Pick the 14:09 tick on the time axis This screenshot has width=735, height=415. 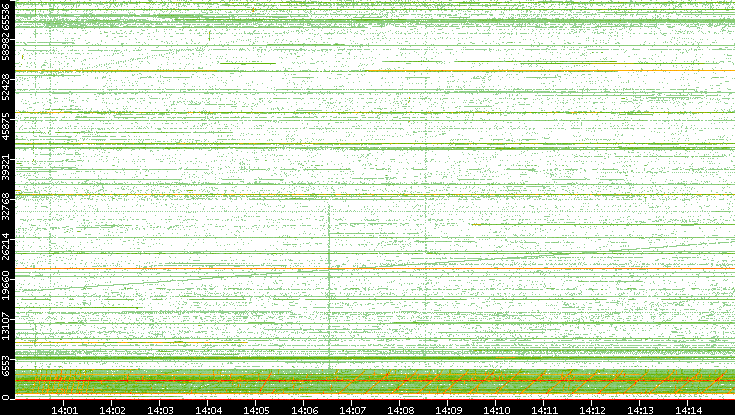point(449,408)
